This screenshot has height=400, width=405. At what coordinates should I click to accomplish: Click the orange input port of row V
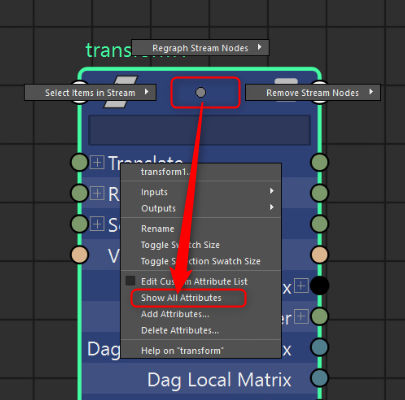click(80, 255)
